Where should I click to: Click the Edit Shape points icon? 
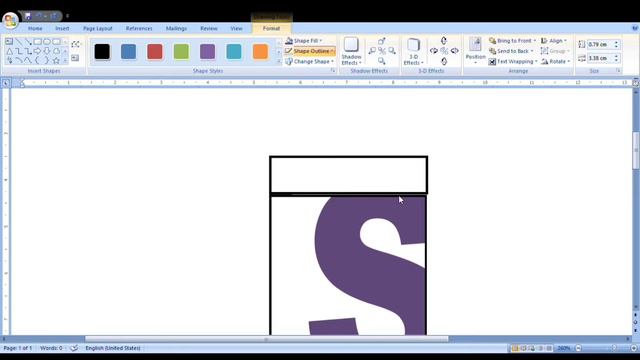[x=76, y=44]
